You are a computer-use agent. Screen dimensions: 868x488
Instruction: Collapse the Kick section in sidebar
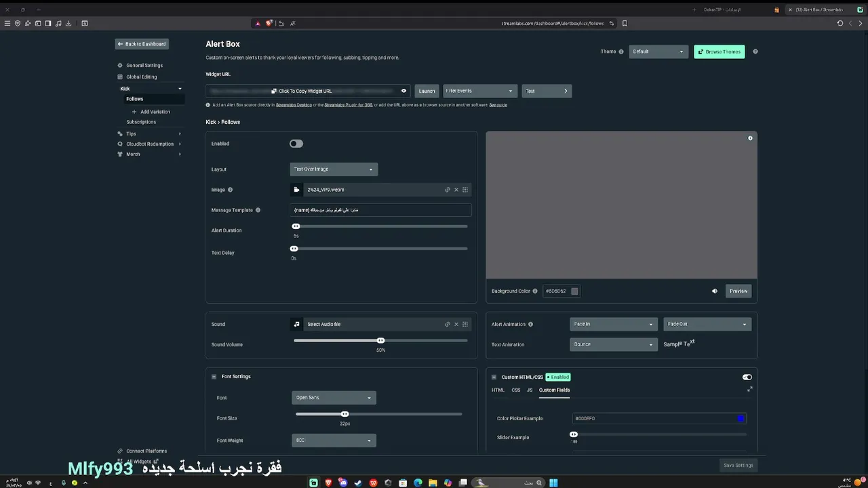(180, 89)
